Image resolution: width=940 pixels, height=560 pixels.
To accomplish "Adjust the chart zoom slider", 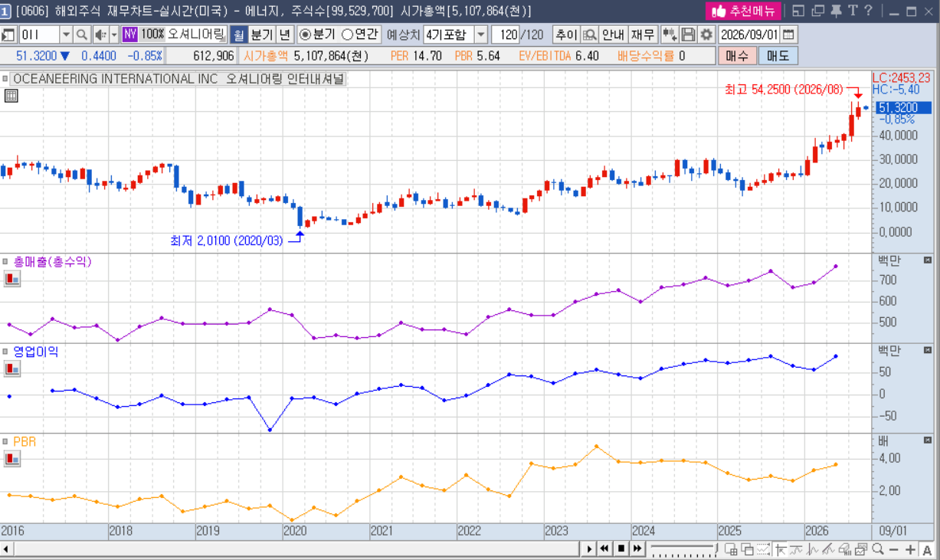I will 684,549.
